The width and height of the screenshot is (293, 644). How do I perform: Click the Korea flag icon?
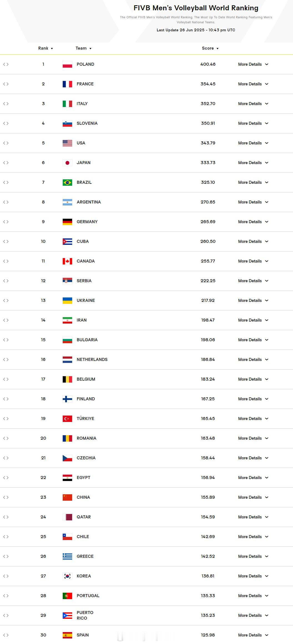tap(67, 576)
